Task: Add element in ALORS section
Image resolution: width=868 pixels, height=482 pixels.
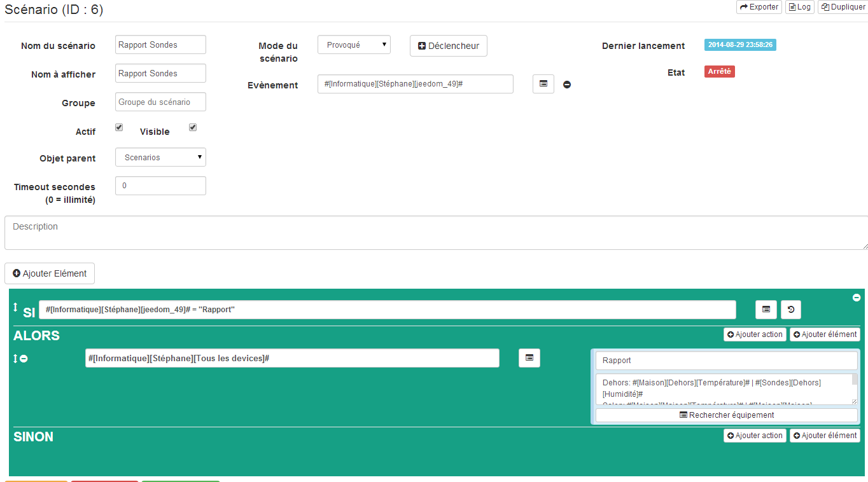Action: pyautogui.click(x=825, y=334)
